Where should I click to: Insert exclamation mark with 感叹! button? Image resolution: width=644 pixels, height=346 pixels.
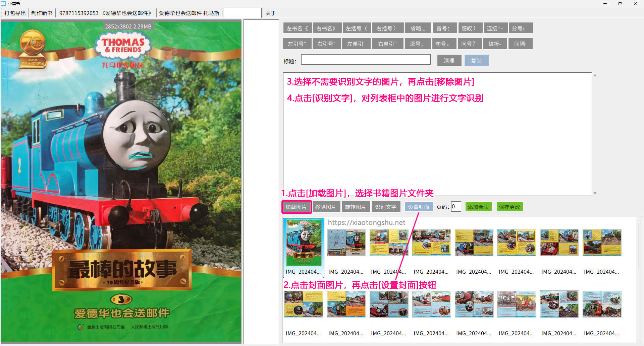tap(470, 28)
